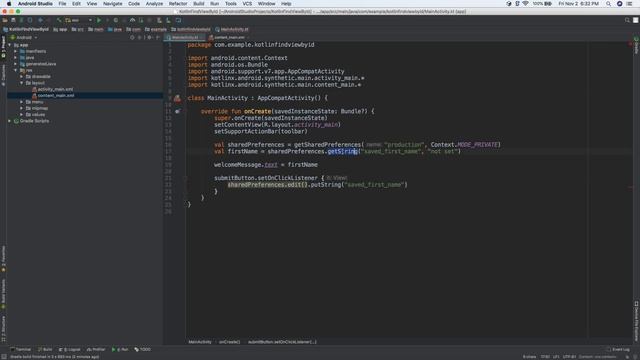Click the read-only lock status icon

[627, 357]
